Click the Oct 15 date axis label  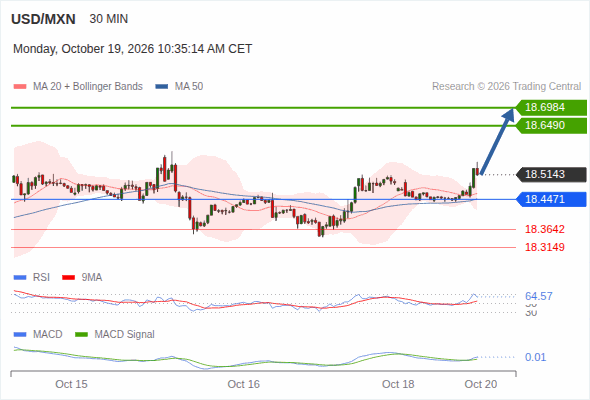(x=71, y=384)
